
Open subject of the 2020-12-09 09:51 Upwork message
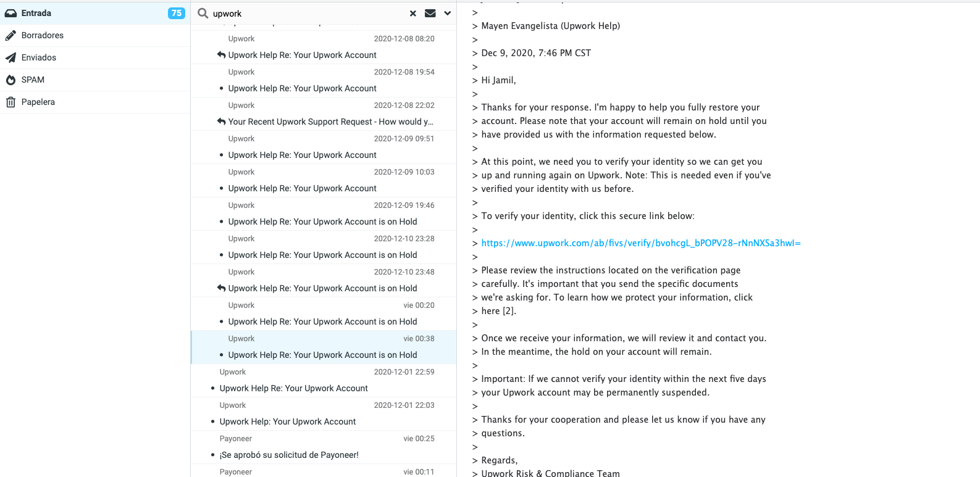pyautogui.click(x=302, y=155)
